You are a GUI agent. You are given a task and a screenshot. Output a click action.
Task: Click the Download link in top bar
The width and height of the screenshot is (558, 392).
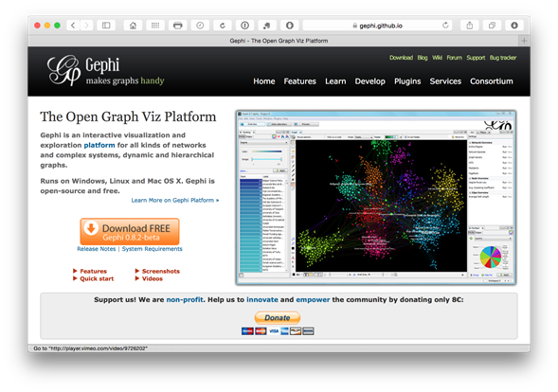401,58
